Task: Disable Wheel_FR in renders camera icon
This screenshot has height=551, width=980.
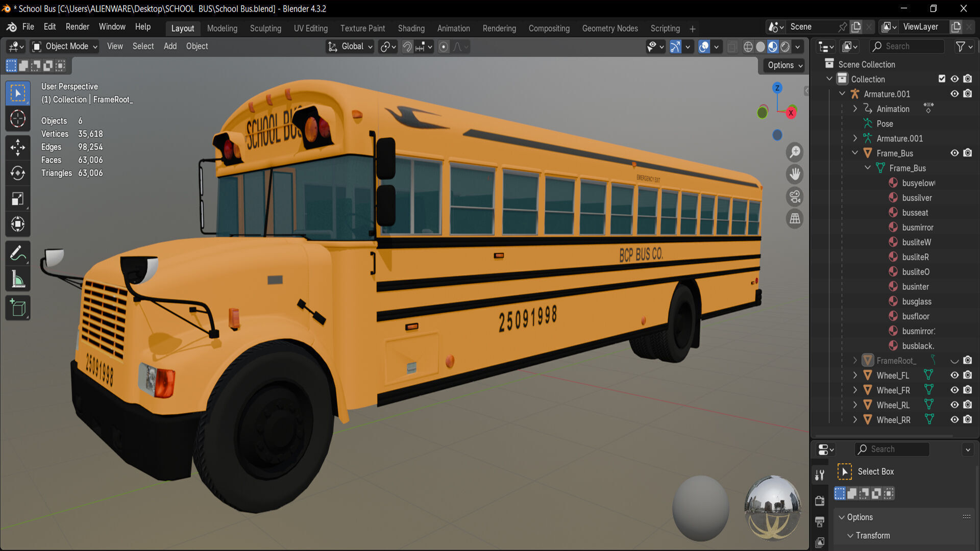Action: (x=967, y=390)
